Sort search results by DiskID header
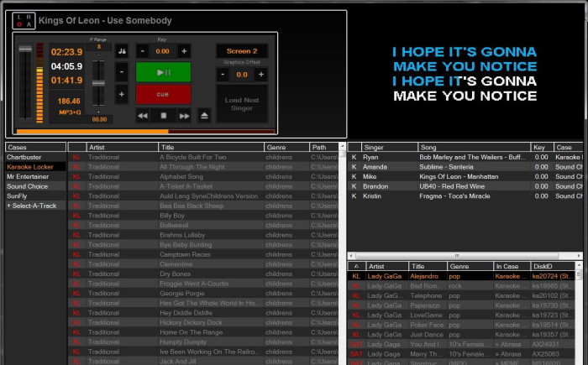This screenshot has width=588, height=365. 553,266
